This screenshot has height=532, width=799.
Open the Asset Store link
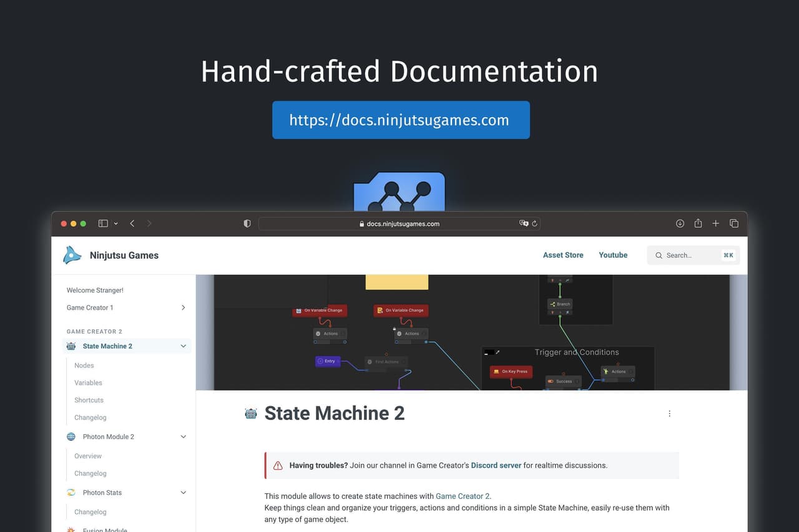[563, 255]
